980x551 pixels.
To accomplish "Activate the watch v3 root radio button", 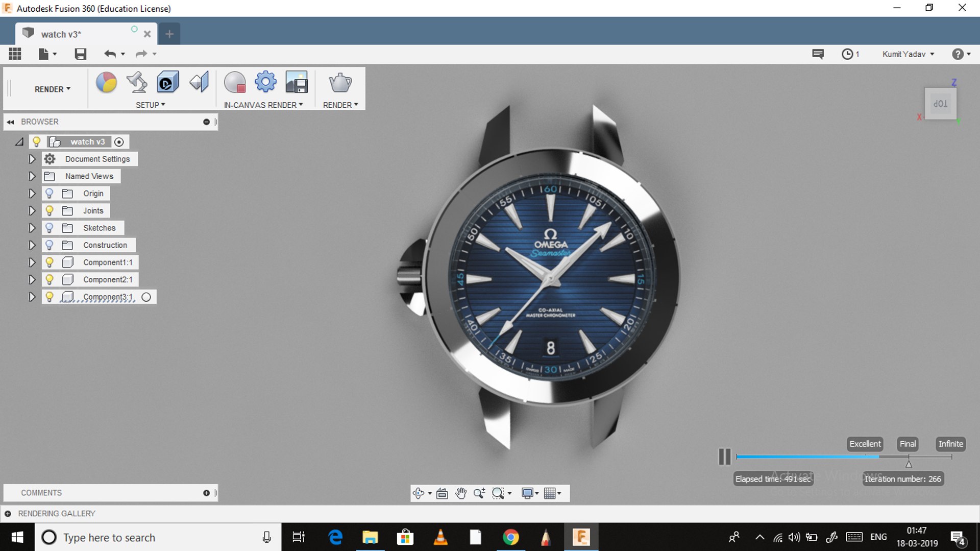I will pyautogui.click(x=119, y=142).
